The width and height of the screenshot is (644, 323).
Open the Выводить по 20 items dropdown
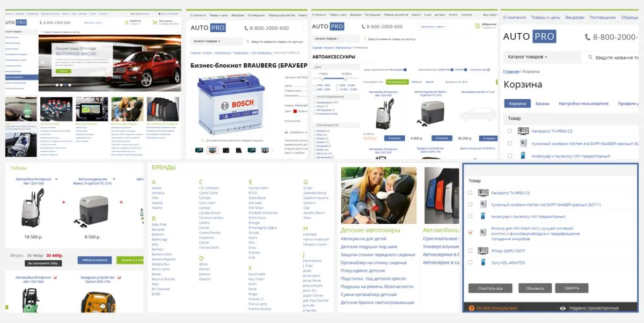[x=456, y=82]
